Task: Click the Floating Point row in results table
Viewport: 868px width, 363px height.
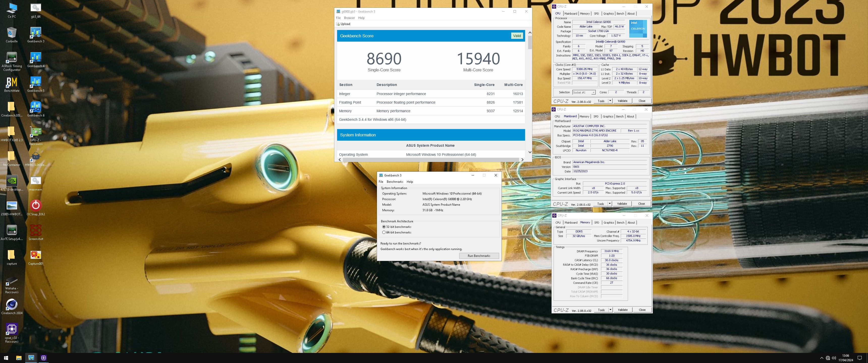Action: tap(431, 102)
